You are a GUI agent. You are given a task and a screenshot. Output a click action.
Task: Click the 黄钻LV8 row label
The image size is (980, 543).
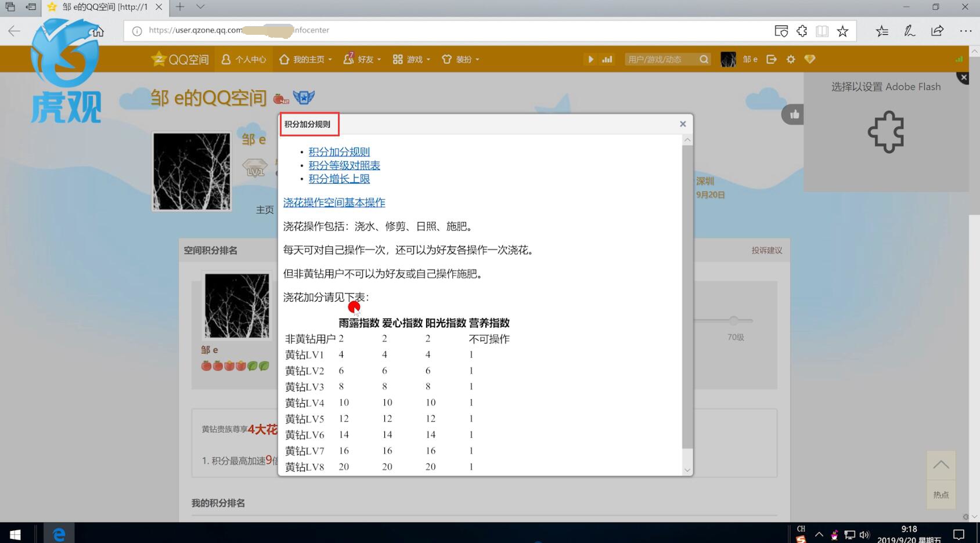click(x=305, y=467)
